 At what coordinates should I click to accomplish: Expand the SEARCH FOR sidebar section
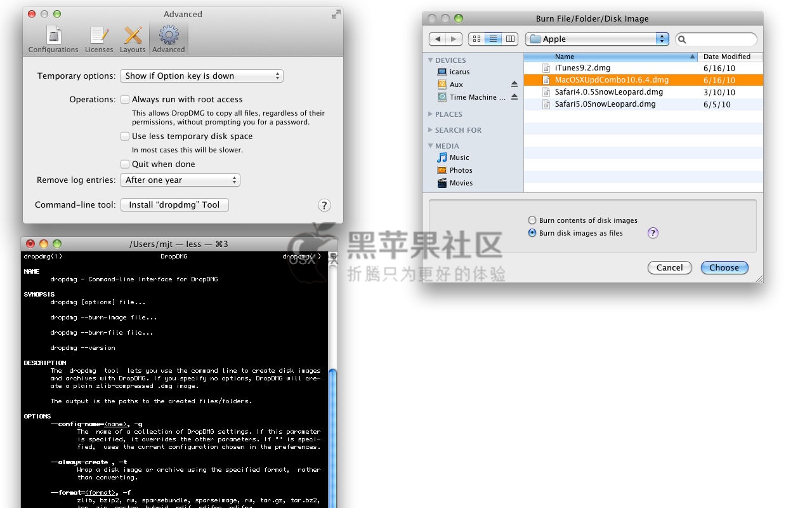click(431, 130)
